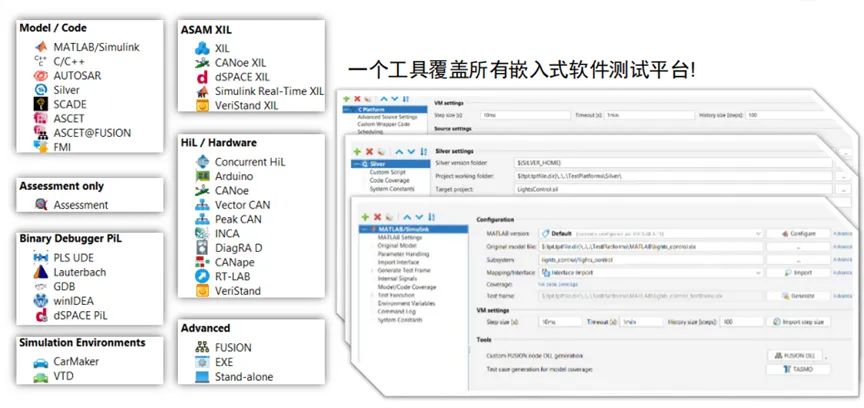This screenshot has height=408, width=864.
Task: Open MATLAB Settings in the tree
Action: (x=399, y=238)
